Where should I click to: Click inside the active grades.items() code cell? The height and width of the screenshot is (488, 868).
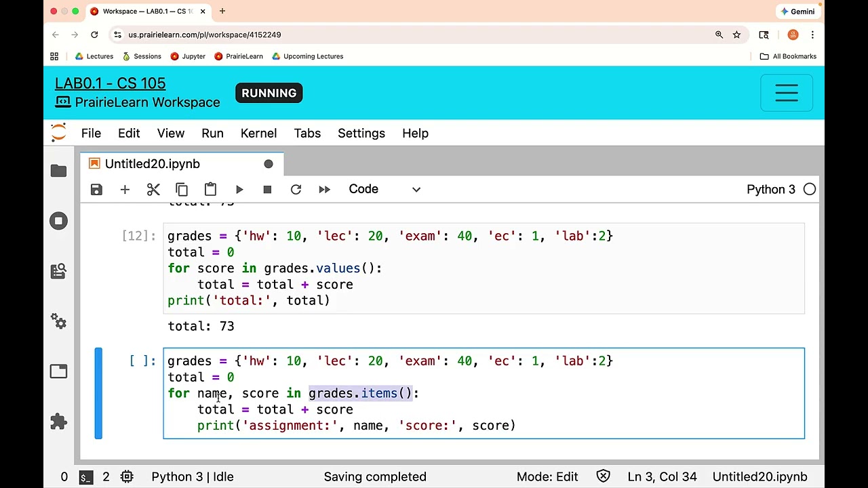click(x=484, y=393)
